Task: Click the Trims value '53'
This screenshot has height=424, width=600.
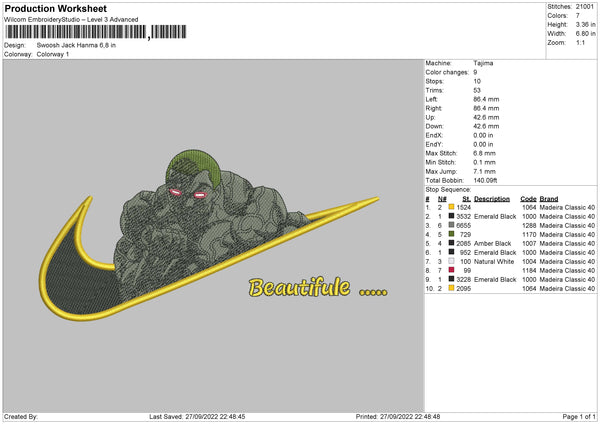Action: pyautogui.click(x=477, y=90)
